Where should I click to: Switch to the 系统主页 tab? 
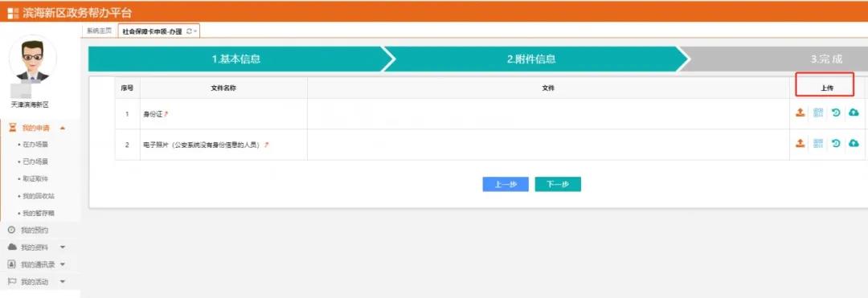coord(99,31)
